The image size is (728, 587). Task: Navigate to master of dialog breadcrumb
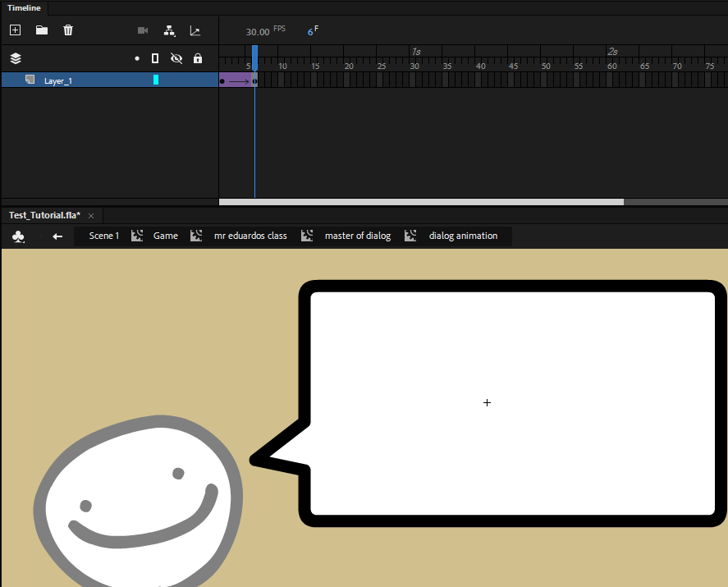coord(358,236)
